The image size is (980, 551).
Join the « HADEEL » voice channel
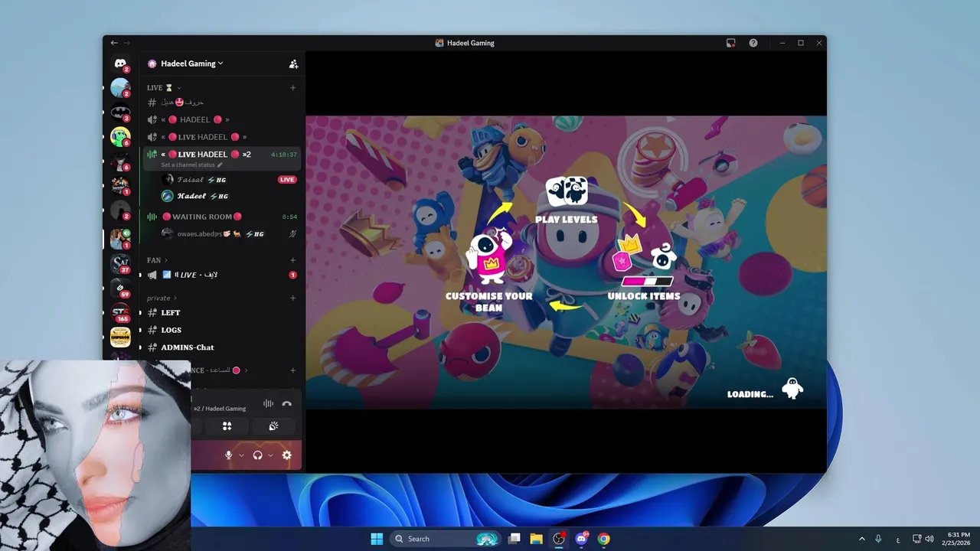[222, 119]
